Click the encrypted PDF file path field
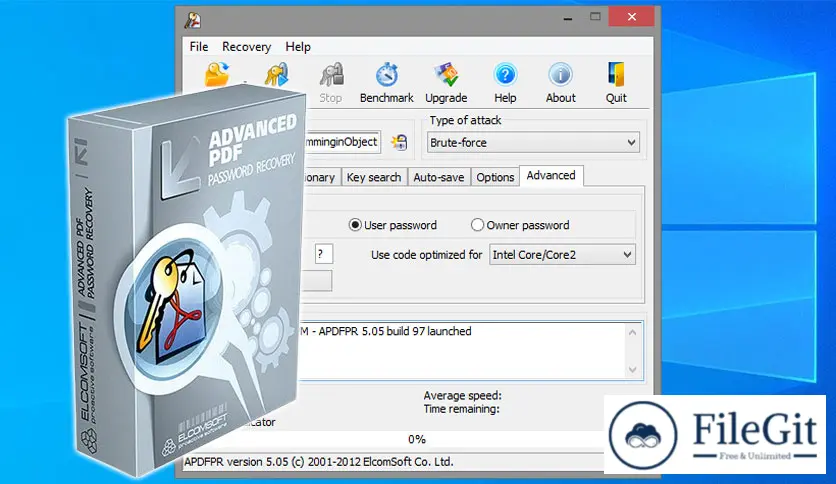The width and height of the screenshot is (836, 484). click(x=342, y=142)
